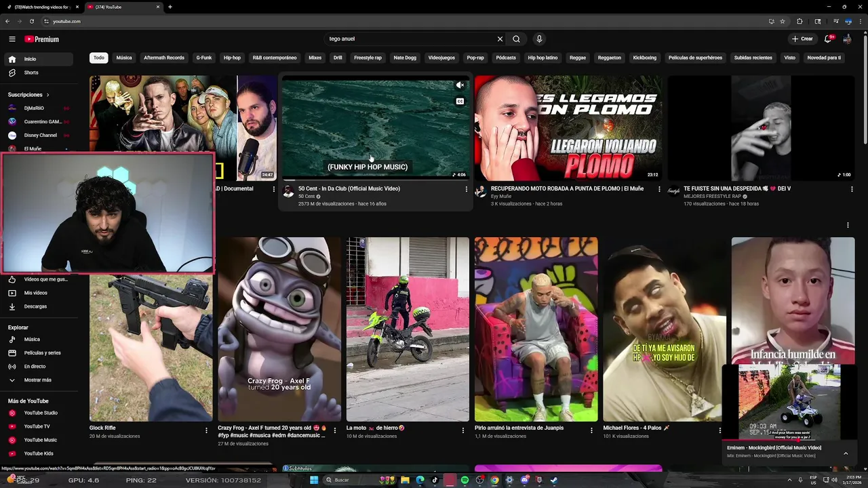Open the browser extensions puzzle icon
Image resolution: width=868 pixels, height=488 pixels.
coord(800,21)
